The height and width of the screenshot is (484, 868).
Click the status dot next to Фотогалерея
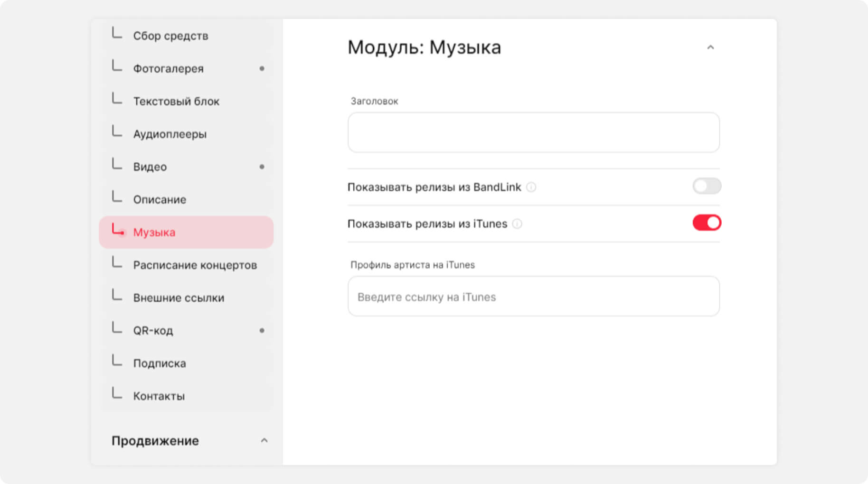[262, 69]
